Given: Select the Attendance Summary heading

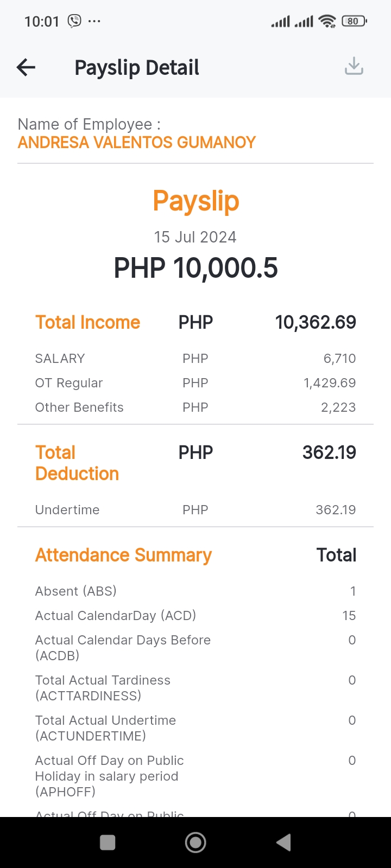Looking at the screenshot, I should coord(123,555).
